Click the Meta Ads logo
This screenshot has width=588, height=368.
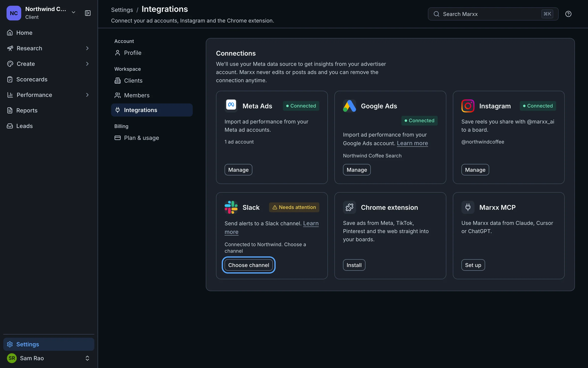pyautogui.click(x=231, y=106)
